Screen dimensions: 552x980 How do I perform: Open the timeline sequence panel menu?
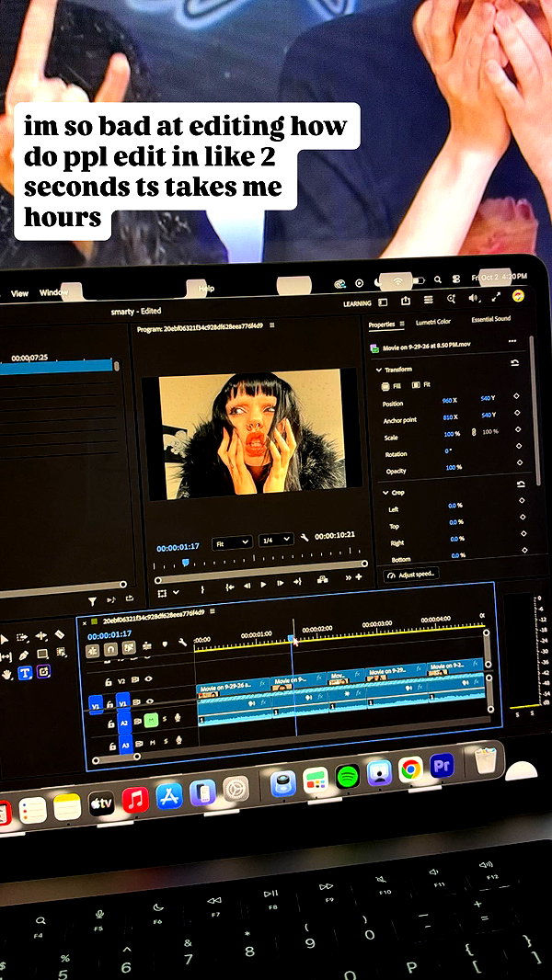pyautogui.click(x=212, y=610)
